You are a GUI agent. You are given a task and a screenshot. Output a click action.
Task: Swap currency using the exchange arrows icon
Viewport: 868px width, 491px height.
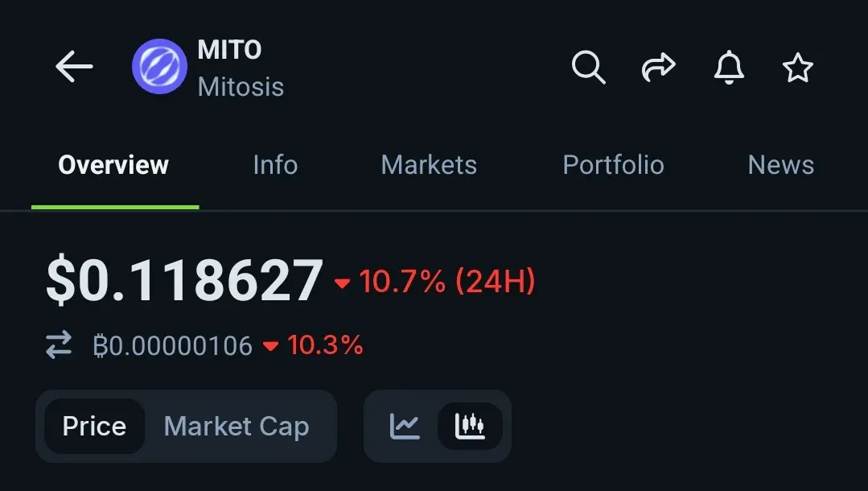click(x=59, y=345)
